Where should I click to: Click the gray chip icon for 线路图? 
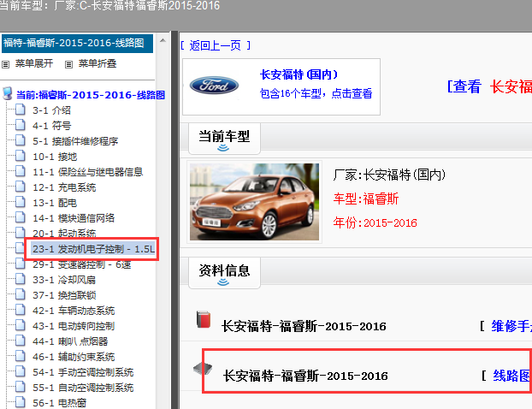click(203, 368)
